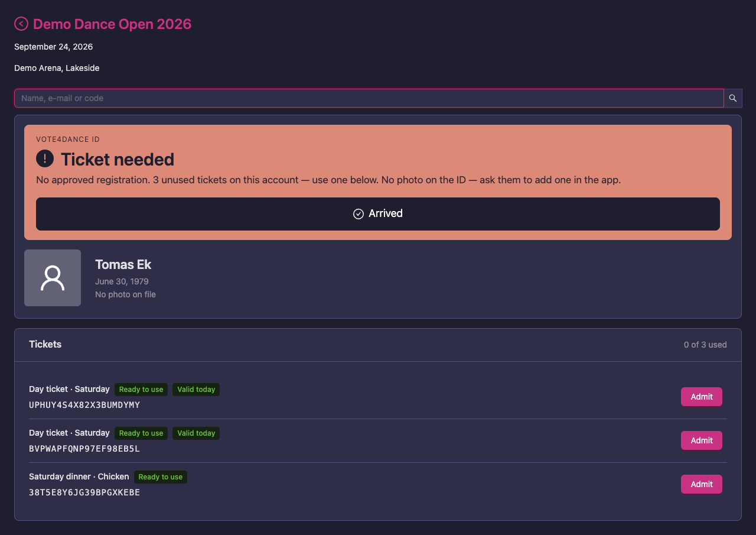
Task: Click the No photo on file note
Action: [125, 294]
